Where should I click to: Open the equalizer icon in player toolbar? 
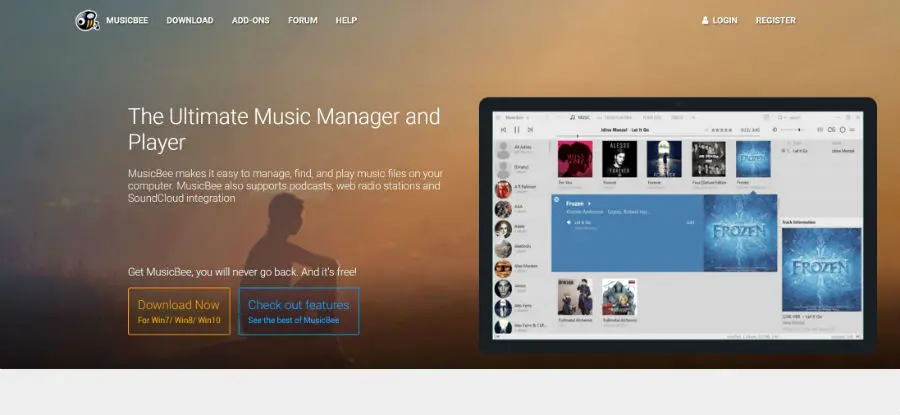click(820, 130)
